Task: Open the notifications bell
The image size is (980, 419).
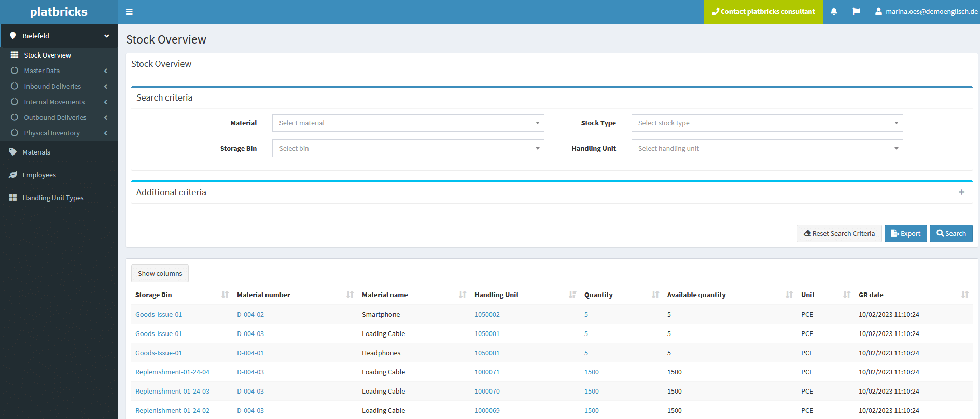Action: [834, 11]
